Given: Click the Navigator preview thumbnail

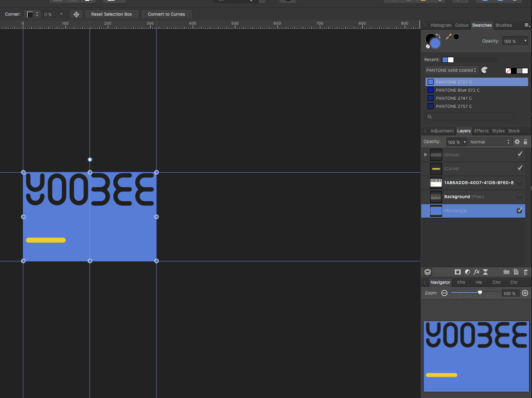Looking at the screenshot, I should click(x=476, y=356).
